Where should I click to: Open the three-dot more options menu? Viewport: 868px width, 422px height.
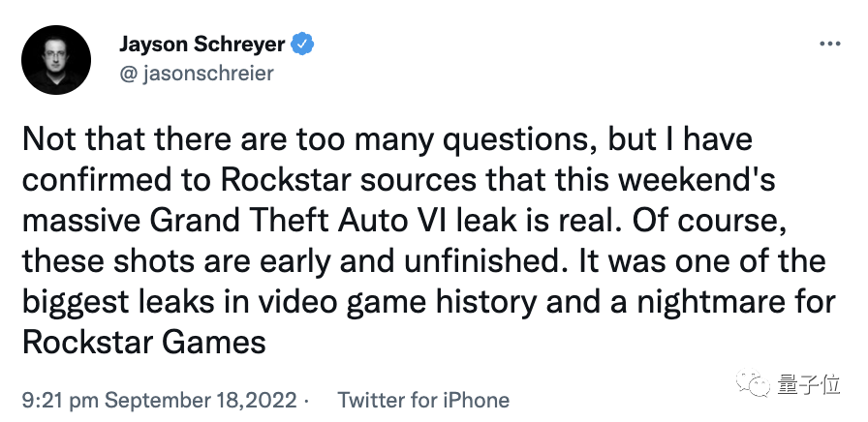tap(830, 45)
